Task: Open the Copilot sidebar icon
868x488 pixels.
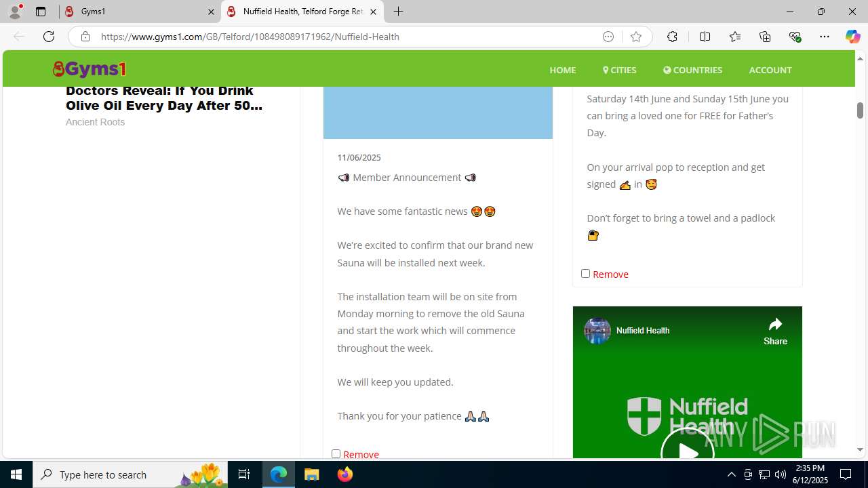Action: coord(852,37)
